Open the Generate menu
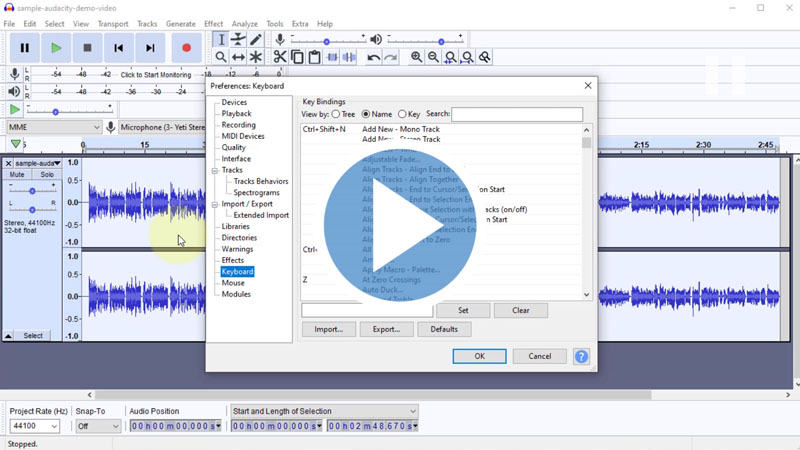Screen dimensions: 800x450 [x=180, y=24]
